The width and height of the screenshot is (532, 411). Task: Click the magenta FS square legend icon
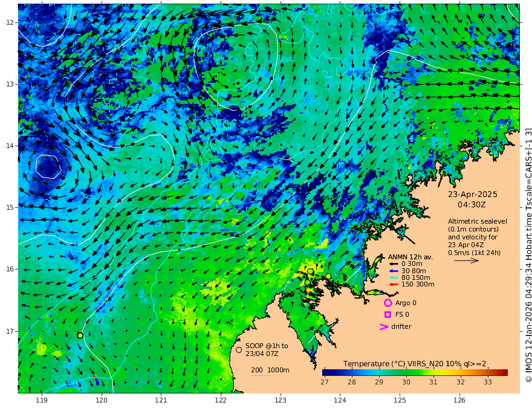click(x=388, y=315)
